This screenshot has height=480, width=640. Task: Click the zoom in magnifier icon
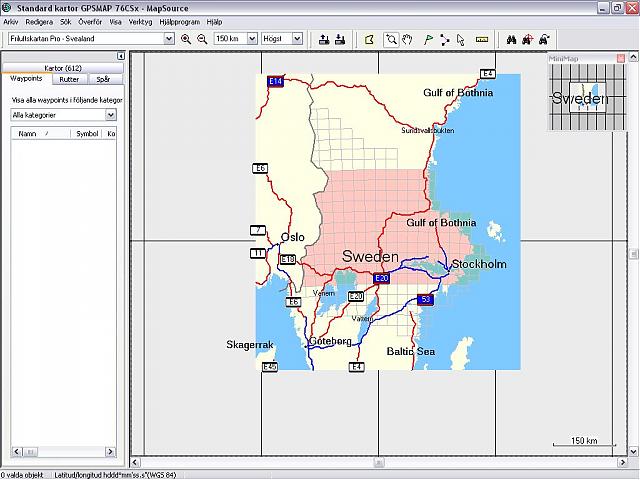coord(186,39)
